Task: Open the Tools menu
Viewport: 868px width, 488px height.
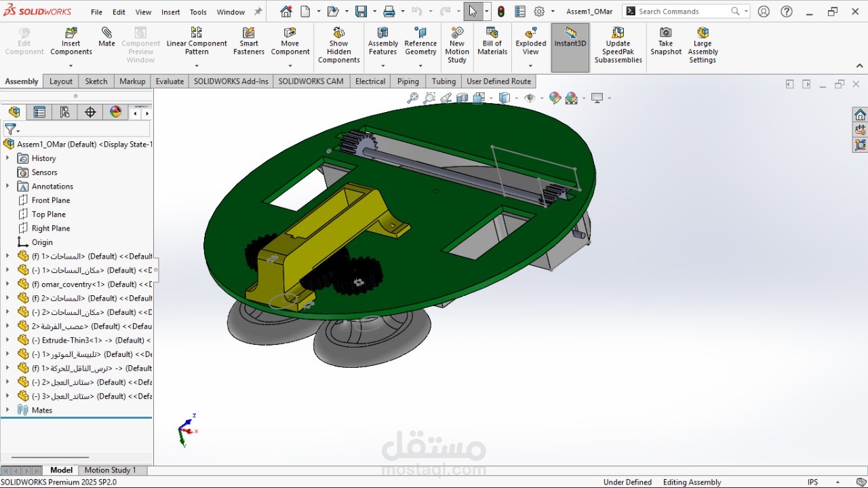Action: click(198, 12)
